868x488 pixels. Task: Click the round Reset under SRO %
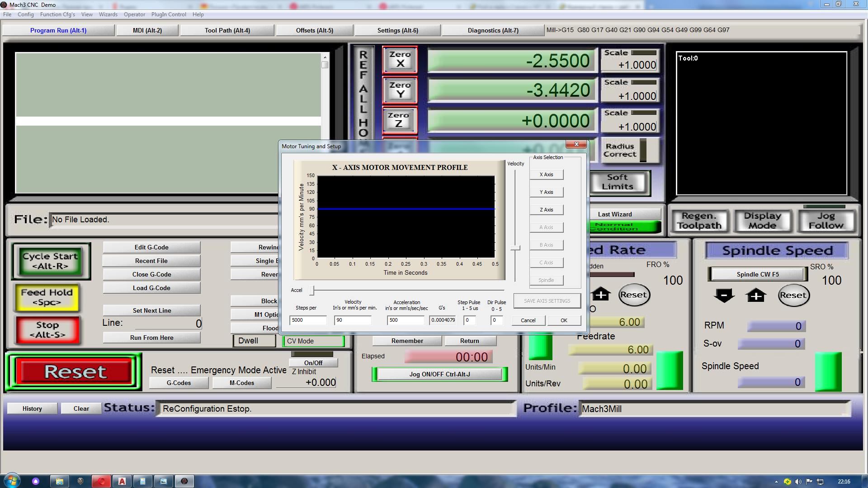[793, 296]
